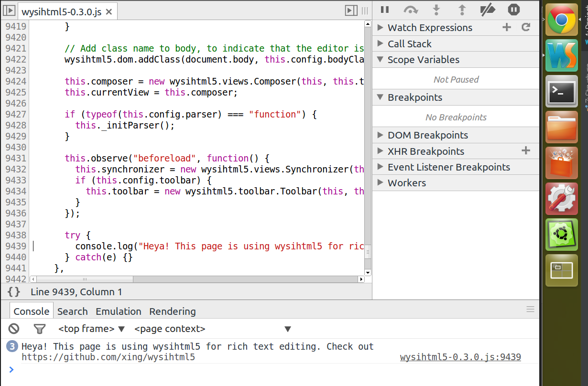Click the this._initParser() code line
The image size is (588, 386).
[125, 126]
